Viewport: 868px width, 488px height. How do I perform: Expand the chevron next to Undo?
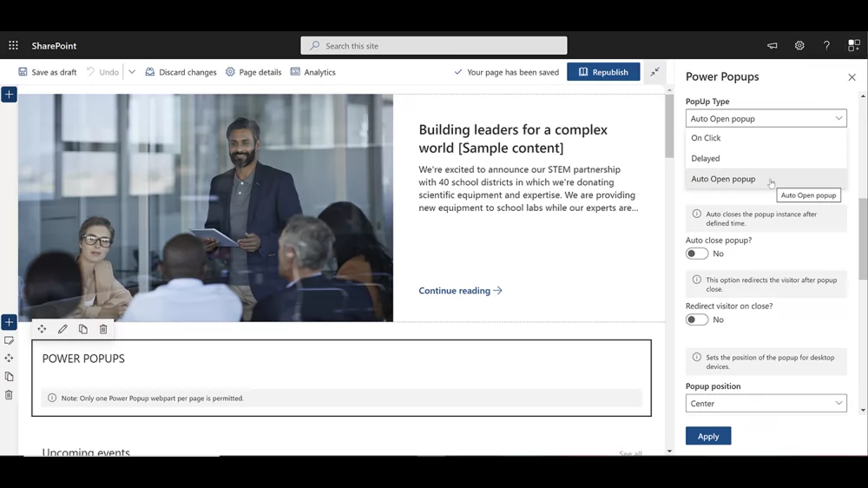tap(132, 72)
